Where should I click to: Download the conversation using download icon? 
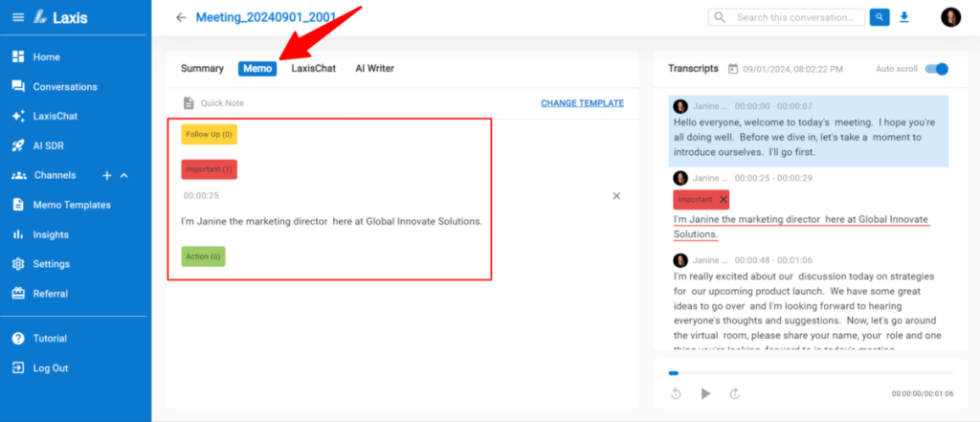point(904,17)
